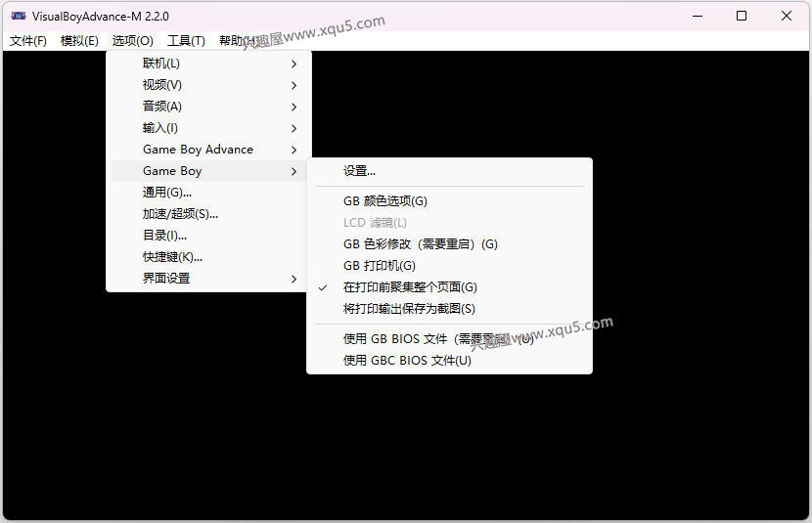Screen dimensions: 812x523
Task: Uncheck 在打印前聚集整个页面(G)
Action: tap(449, 287)
